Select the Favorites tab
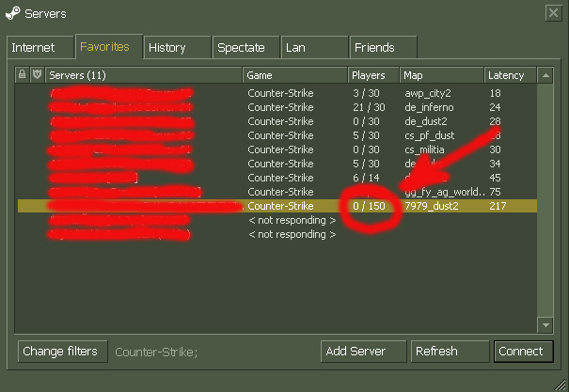 [108, 46]
